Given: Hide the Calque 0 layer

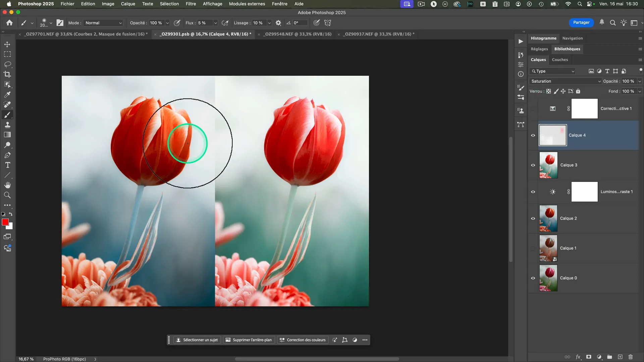Looking at the screenshot, I should coord(533,278).
